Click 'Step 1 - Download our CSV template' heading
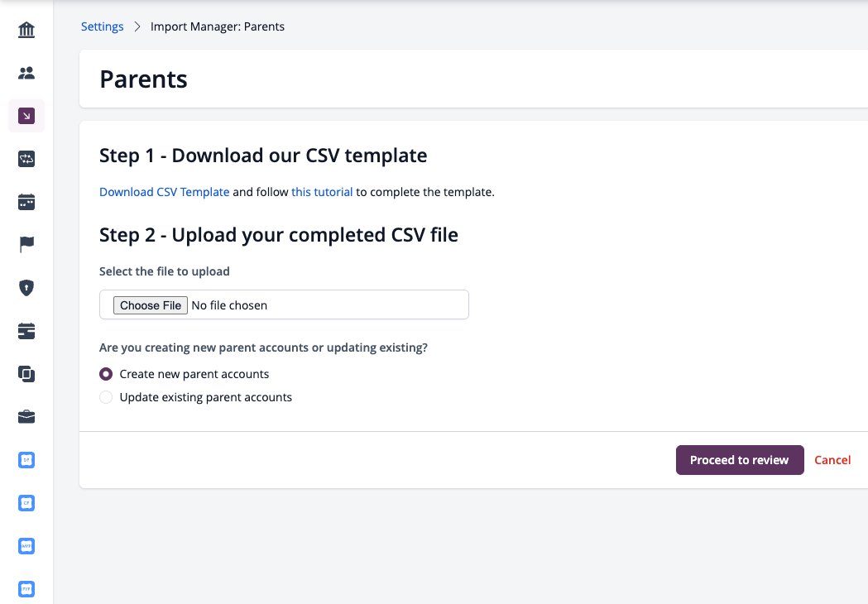868x604 pixels. click(263, 156)
